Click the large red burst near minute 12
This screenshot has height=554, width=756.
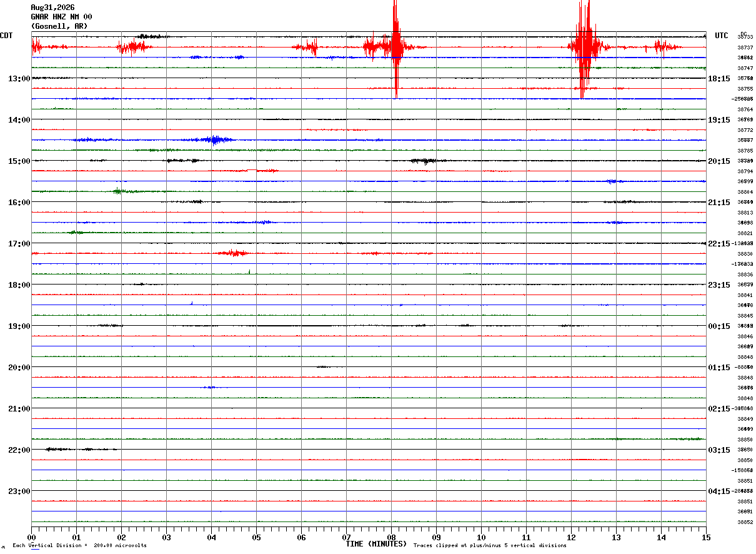(585, 47)
